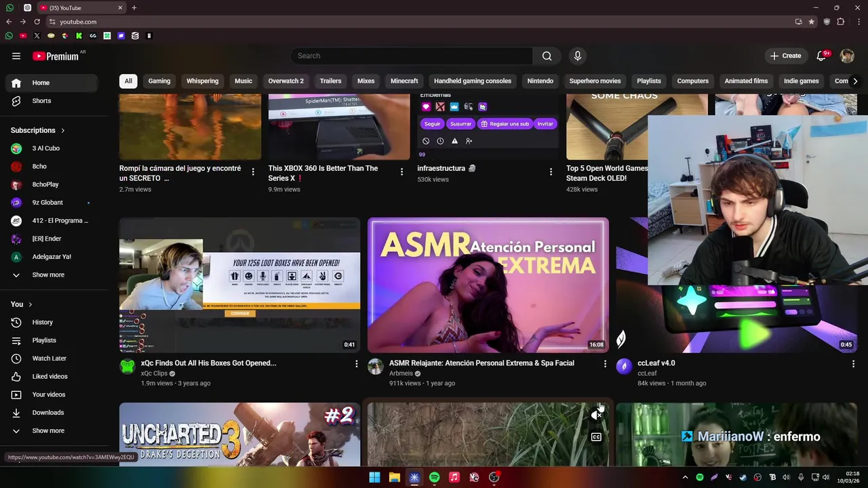868x488 pixels.
Task: Open the account avatar menu
Action: (847, 56)
